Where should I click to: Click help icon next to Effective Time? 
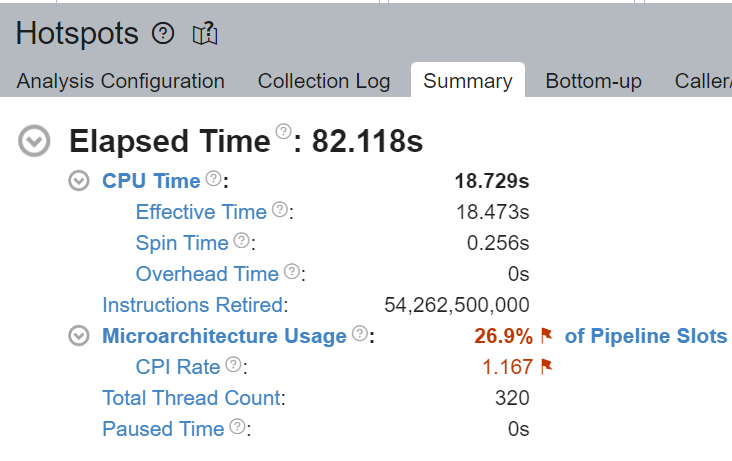click(280, 209)
